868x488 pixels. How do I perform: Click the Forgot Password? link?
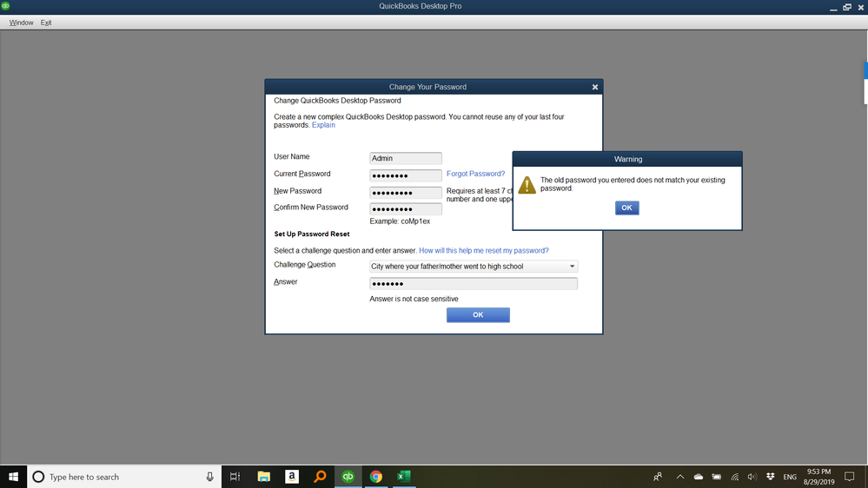475,174
